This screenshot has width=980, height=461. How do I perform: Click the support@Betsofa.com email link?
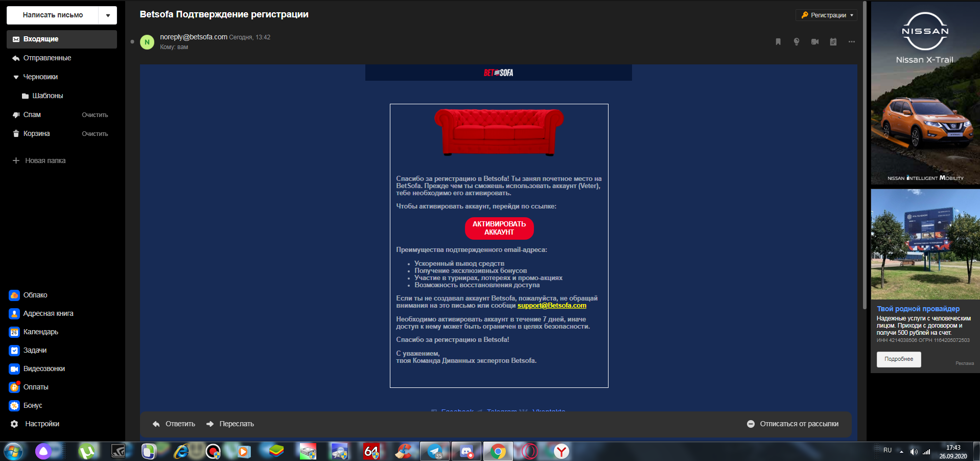click(x=552, y=306)
